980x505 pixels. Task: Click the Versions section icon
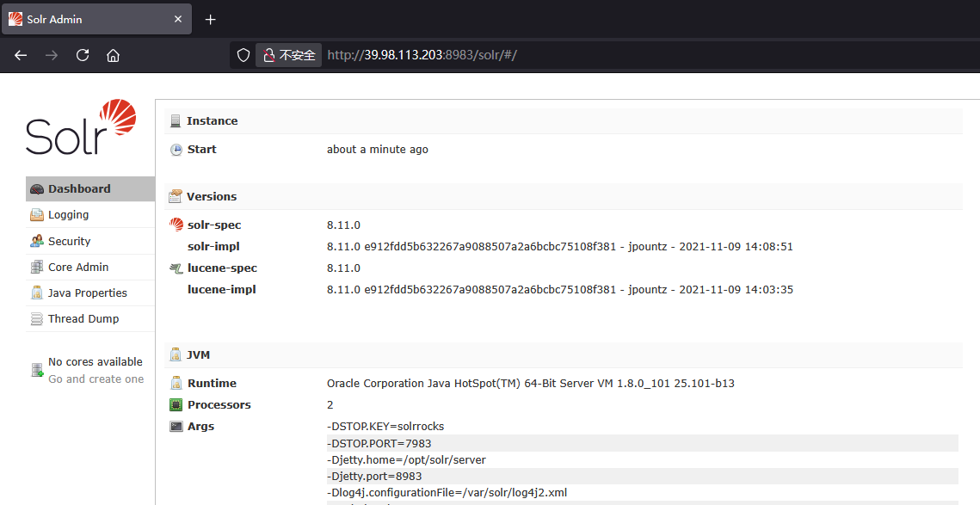pyautogui.click(x=176, y=196)
